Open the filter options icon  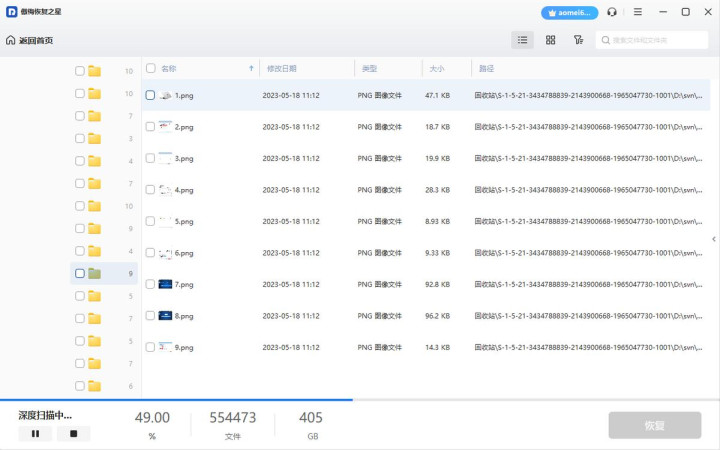point(578,40)
